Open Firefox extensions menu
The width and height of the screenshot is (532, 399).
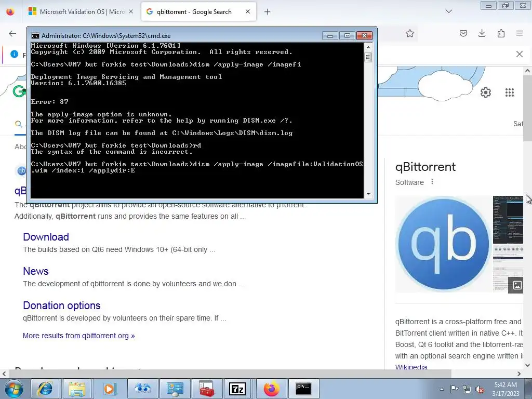501,33
